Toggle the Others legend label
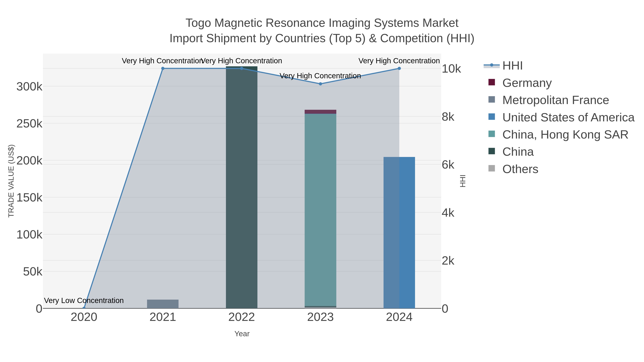 (520, 169)
